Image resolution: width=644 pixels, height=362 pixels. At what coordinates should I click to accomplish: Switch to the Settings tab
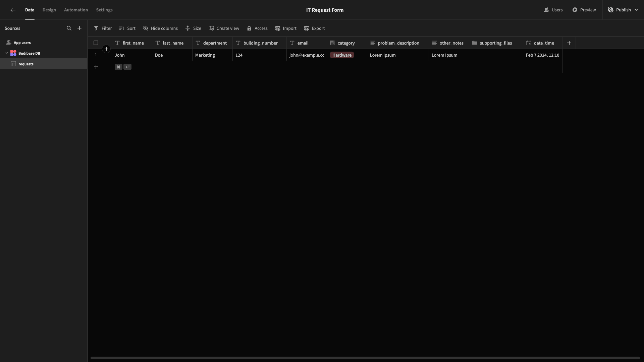pyautogui.click(x=104, y=10)
